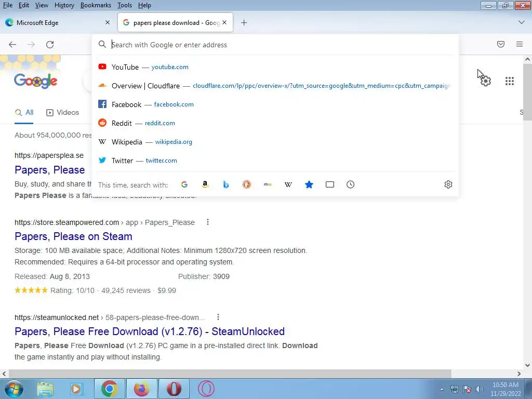Go back using the back arrow
Viewport: 532px width, 399px height.
coord(12,45)
